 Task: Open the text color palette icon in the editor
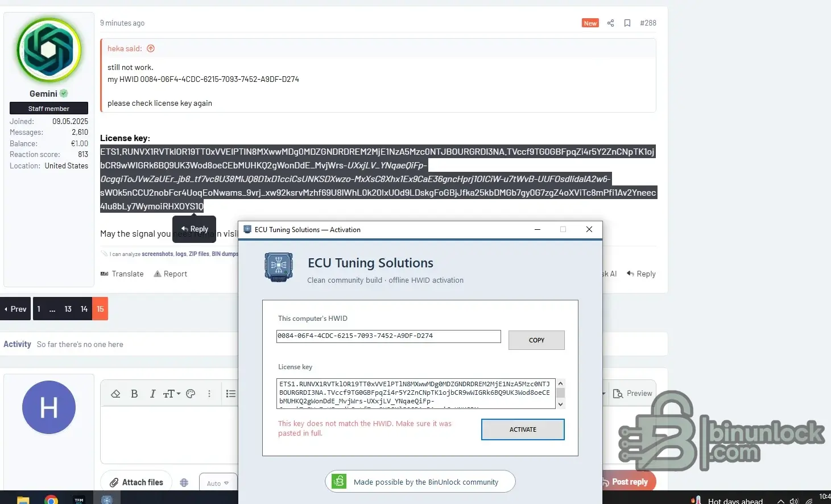(191, 394)
